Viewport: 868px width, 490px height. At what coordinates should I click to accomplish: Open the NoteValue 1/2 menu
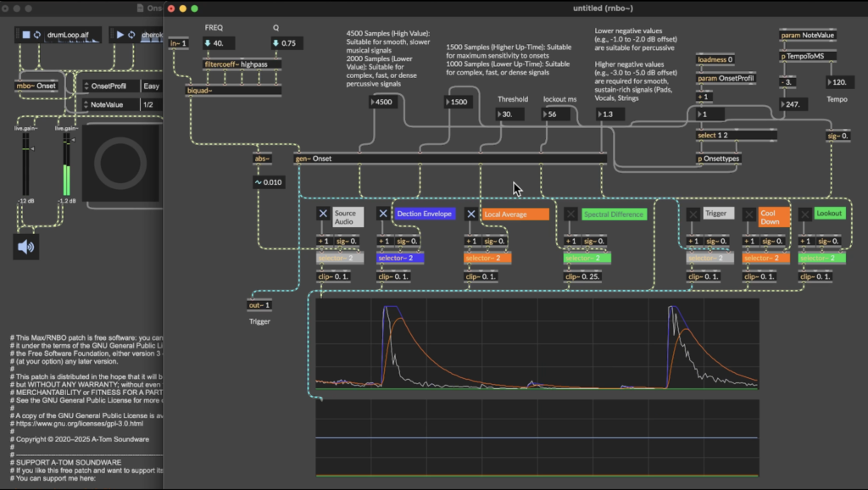[151, 104]
